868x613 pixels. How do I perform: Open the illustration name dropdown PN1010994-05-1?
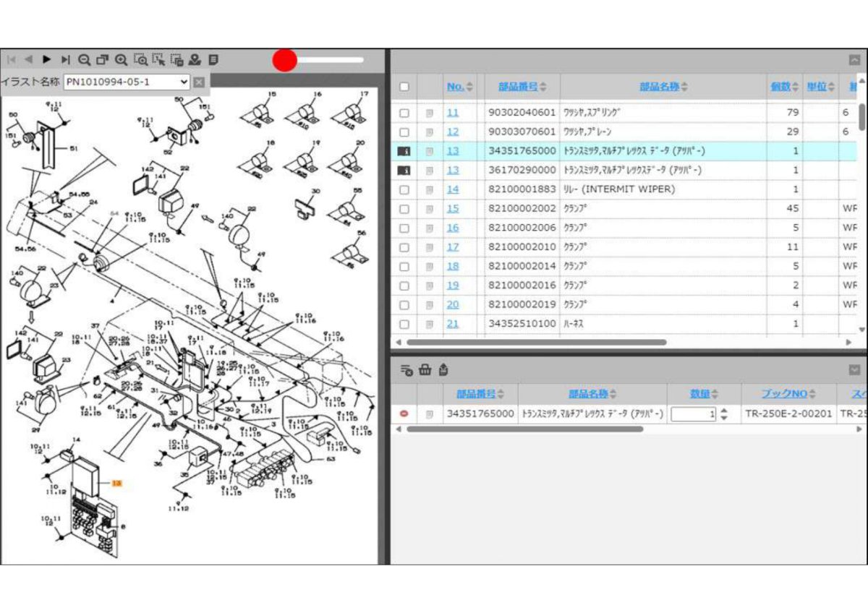(x=127, y=82)
